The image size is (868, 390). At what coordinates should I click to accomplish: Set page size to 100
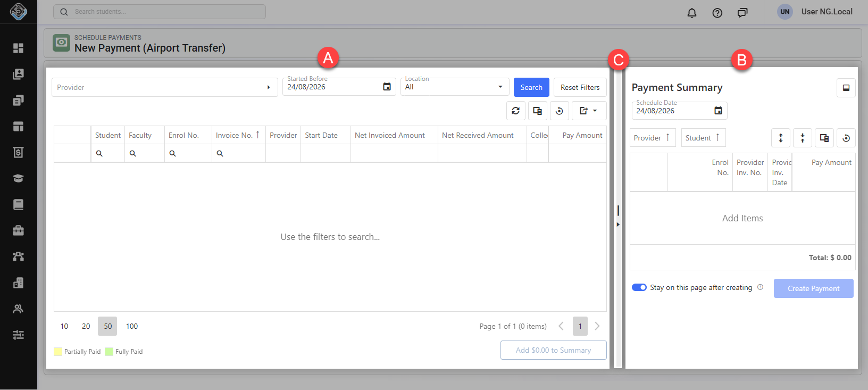(x=132, y=326)
